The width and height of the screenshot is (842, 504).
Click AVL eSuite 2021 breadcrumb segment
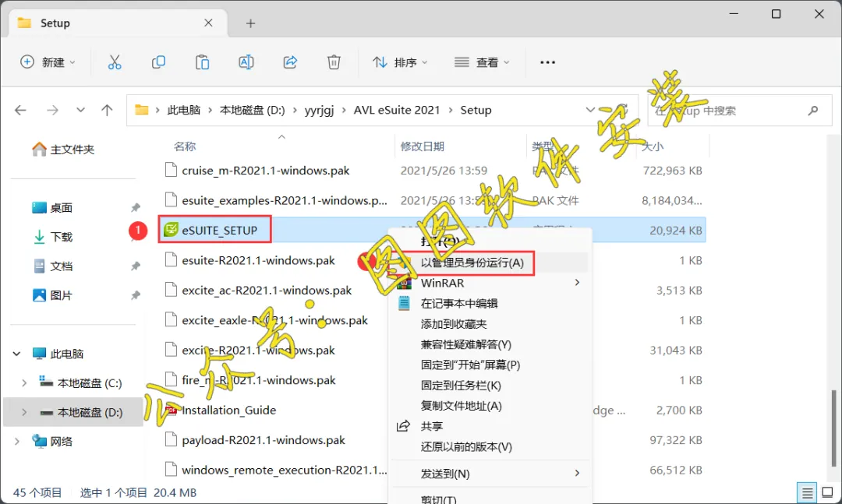396,110
